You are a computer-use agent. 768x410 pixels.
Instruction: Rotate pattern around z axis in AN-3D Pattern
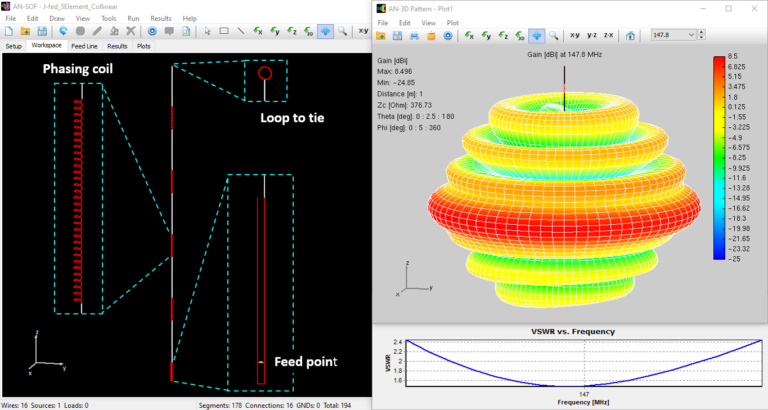pos(503,35)
